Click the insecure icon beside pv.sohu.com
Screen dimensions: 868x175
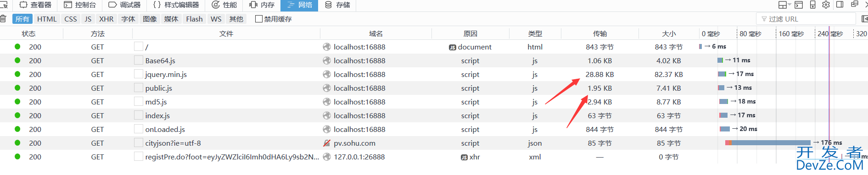(327, 143)
